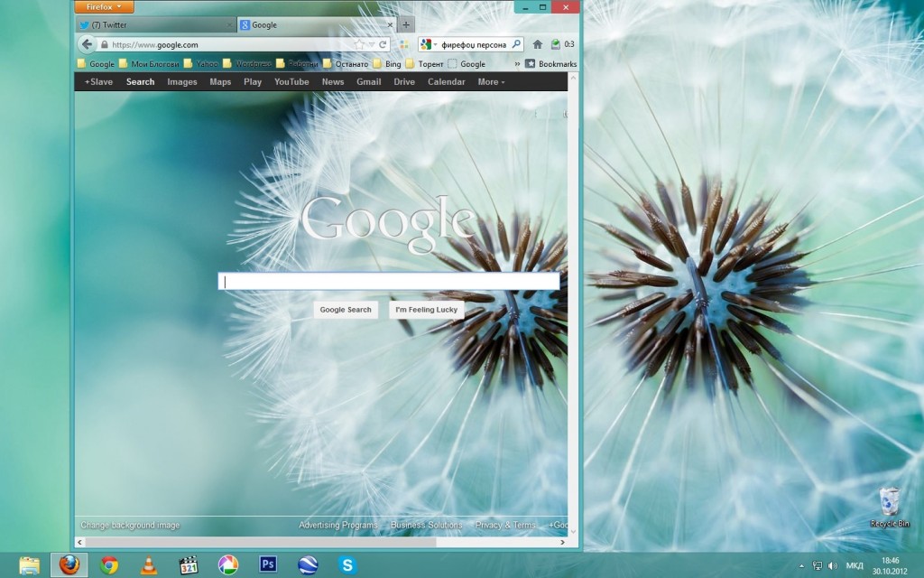Click the horizontal scrollbar right arrow

pos(562,542)
